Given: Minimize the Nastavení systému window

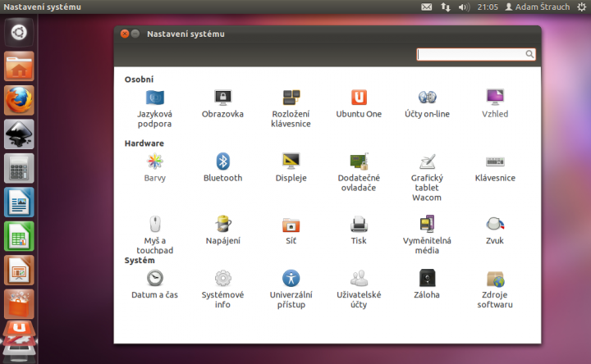Looking at the screenshot, I should (x=135, y=34).
